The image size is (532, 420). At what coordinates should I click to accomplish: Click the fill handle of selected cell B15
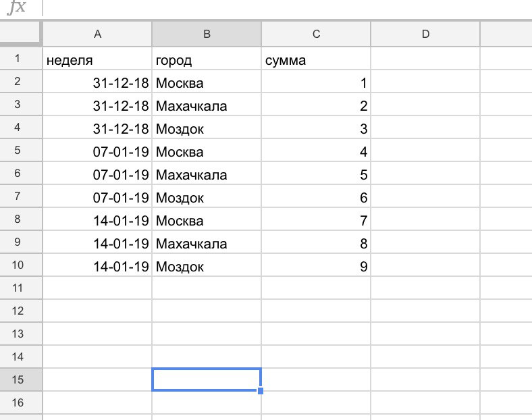point(261,391)
